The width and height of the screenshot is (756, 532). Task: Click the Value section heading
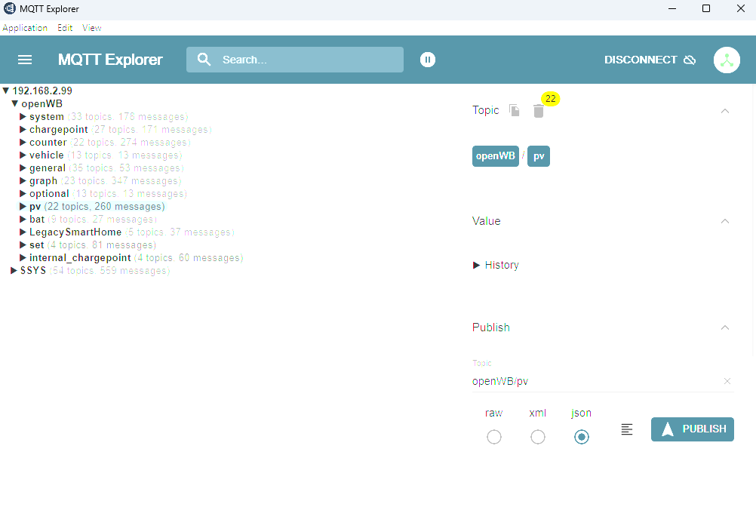pos(487,221)
